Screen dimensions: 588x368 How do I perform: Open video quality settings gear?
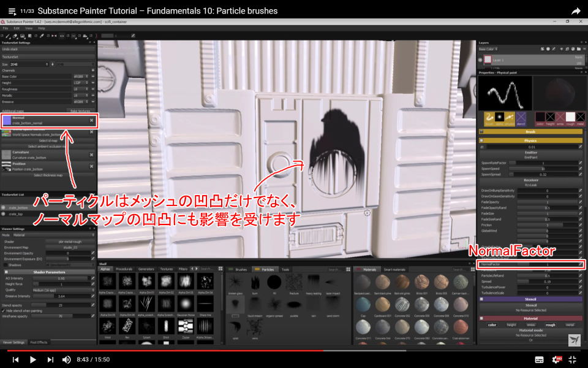coord(557,360)
